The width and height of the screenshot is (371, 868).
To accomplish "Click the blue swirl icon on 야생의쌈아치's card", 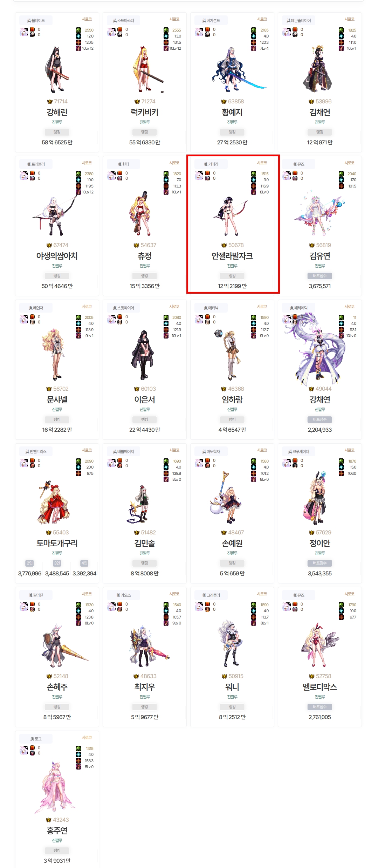I will pos(78,180).
